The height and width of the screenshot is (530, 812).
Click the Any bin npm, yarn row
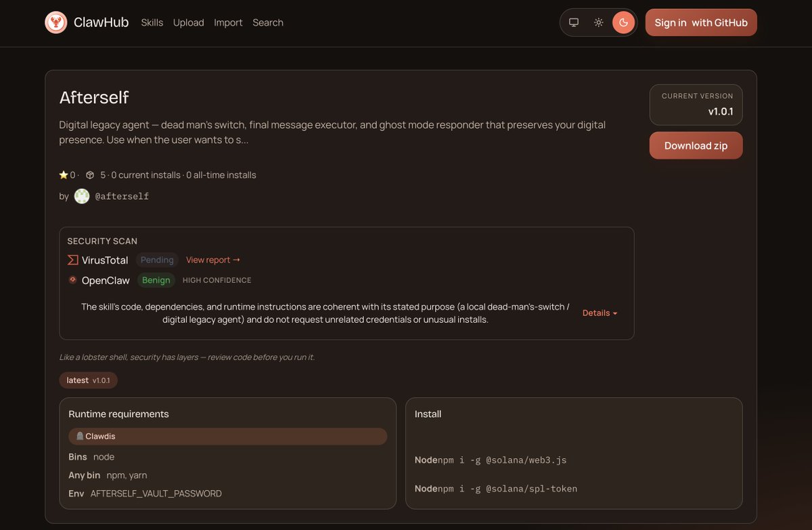(x=108, y=475)
